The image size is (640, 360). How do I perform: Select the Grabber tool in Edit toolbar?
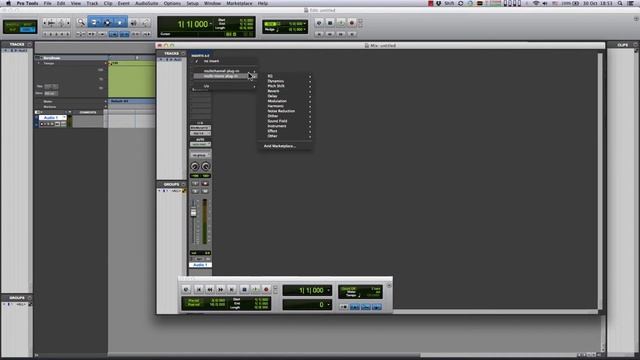point(120,22)
